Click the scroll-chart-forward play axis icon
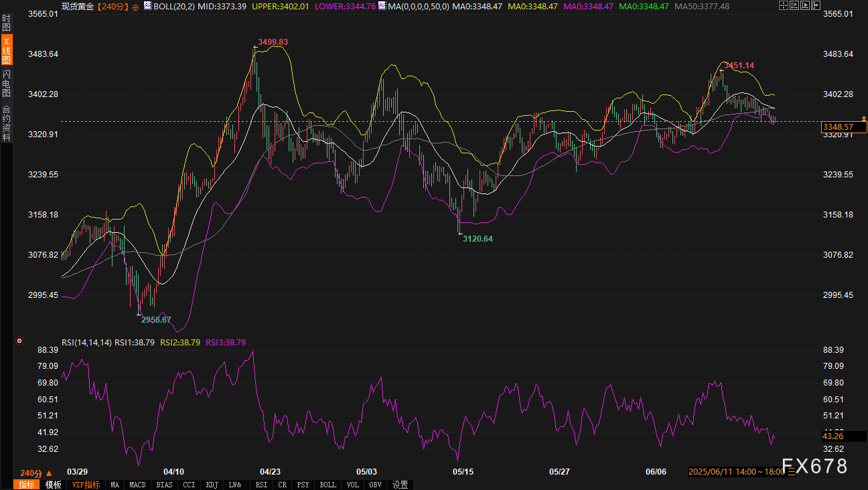 (806, 5)
